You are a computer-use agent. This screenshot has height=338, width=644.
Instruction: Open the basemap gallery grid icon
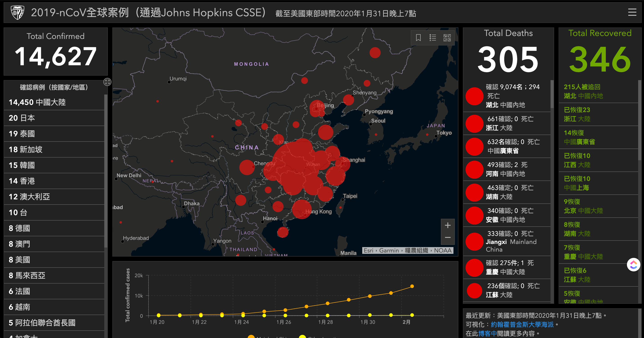447,38
